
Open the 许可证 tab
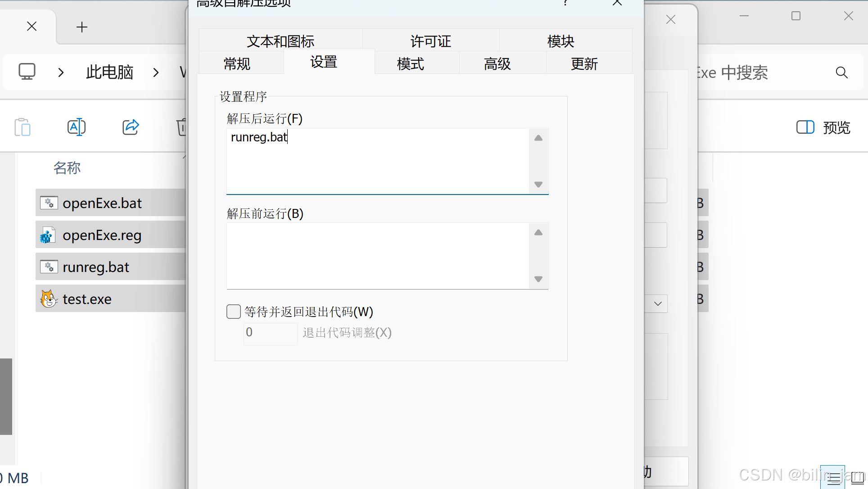430,41
